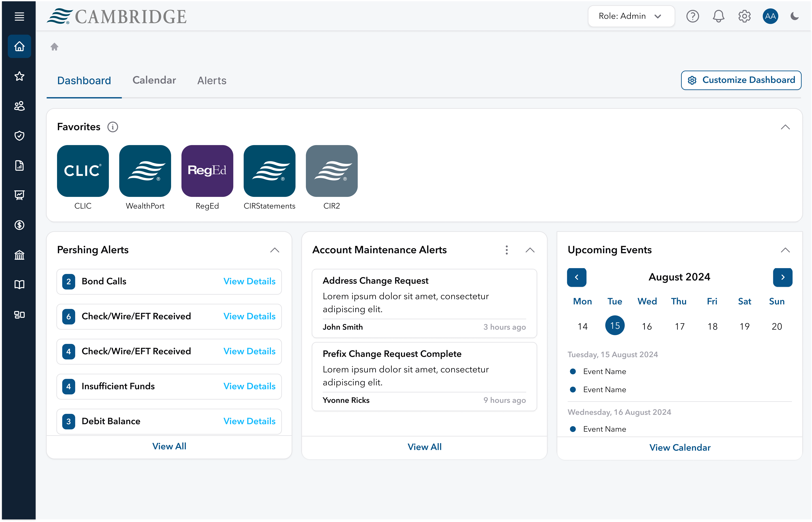View Details for Debit Balance
Screen dimensions: 812x522
(249, 421)
